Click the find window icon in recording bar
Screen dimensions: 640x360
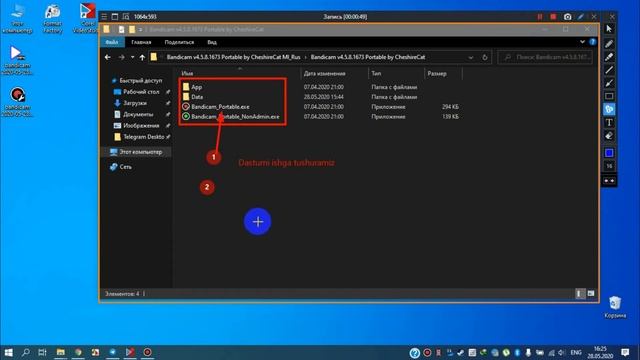point(126,17)
